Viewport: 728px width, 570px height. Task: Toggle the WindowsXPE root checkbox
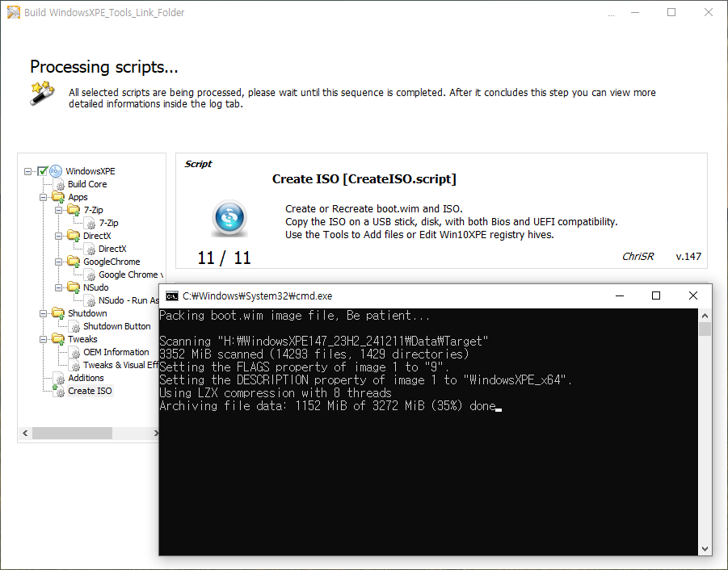pos(43,171)
